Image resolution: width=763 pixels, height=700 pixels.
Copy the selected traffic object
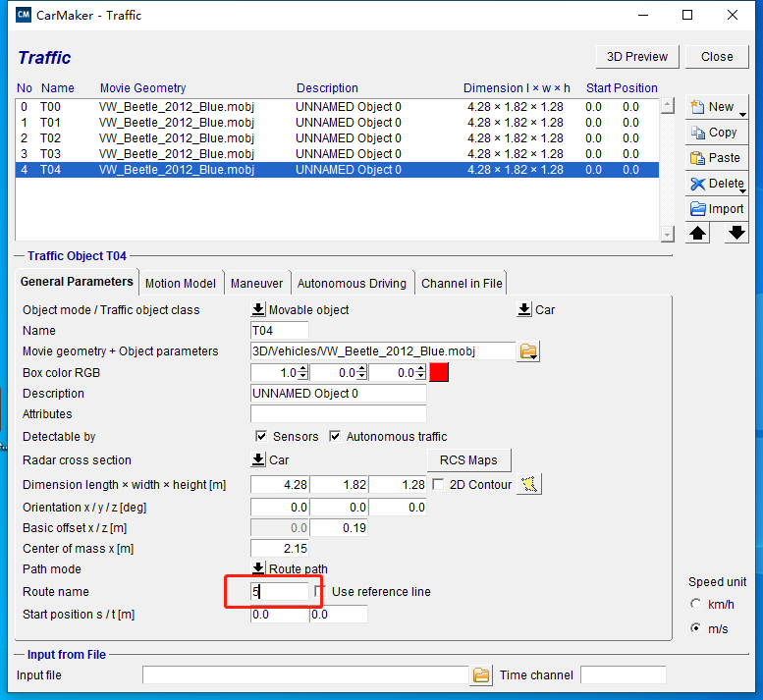(716, 133)
